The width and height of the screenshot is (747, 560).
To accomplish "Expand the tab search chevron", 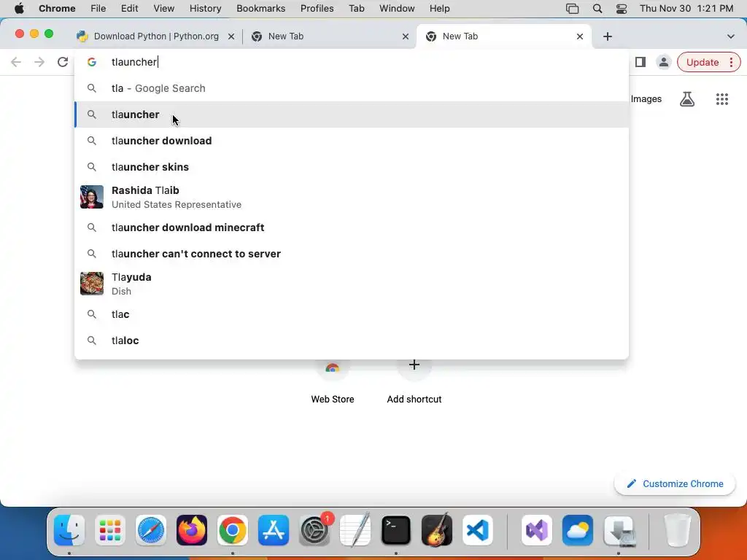I will 731,36.
